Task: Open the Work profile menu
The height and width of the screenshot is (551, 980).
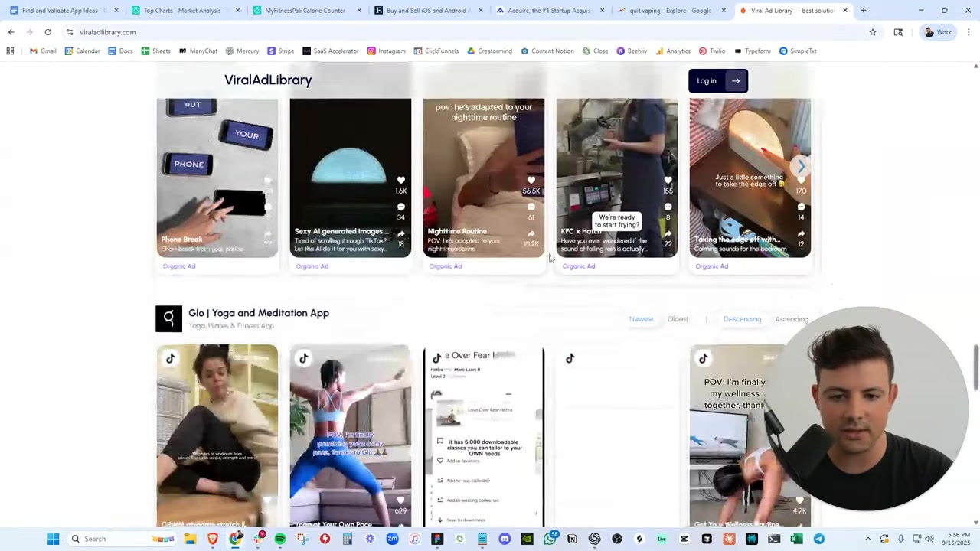Action: pyautogui.click(x=938, y=32)
